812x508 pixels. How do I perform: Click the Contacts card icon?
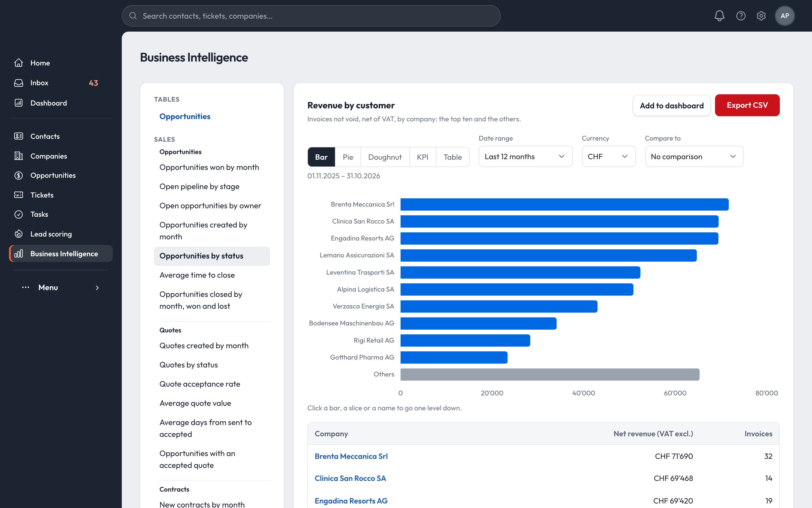pyautogui.click(x=19, y=136)
